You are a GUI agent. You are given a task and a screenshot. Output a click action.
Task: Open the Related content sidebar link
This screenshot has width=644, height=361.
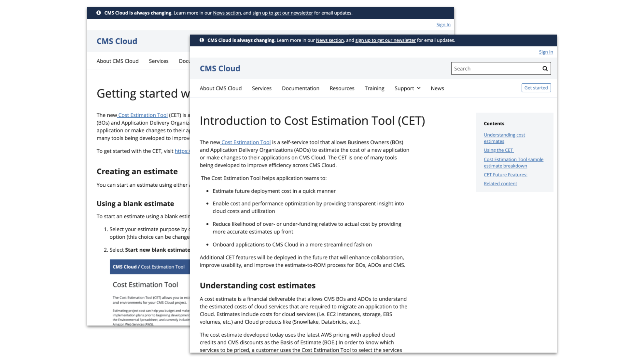500,183
